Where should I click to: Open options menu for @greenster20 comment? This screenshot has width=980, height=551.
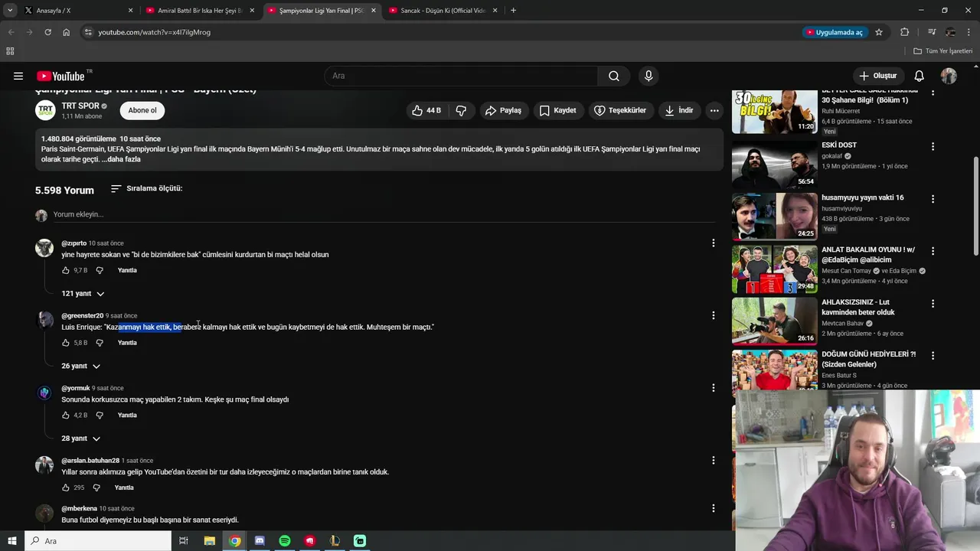click(713, 315)
